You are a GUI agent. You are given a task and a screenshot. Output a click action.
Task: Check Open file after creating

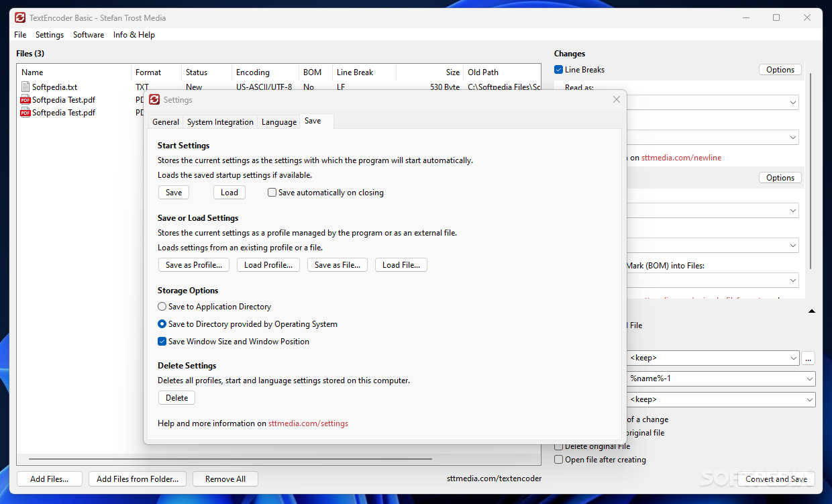tap(559, 460)
